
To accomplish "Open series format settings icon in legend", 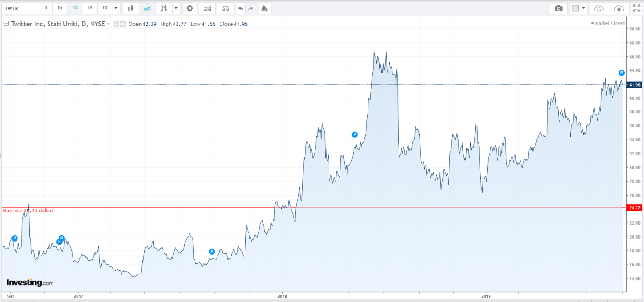I will coord(122,24).
